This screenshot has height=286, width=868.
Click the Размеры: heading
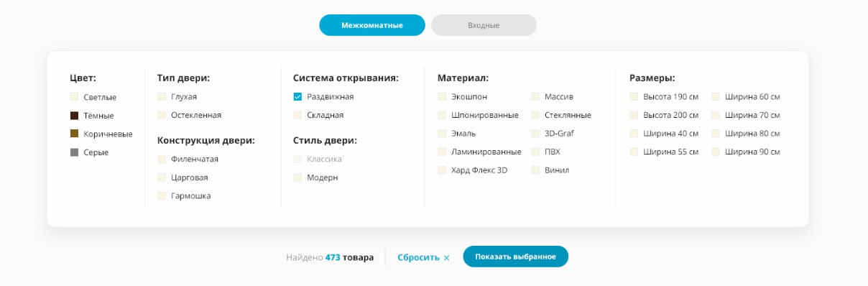652,78
